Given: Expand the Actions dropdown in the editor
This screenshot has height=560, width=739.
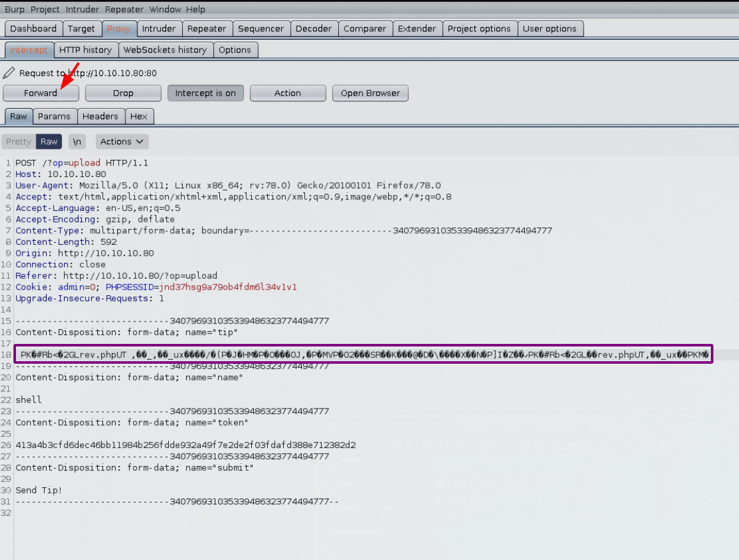Looking at the screenshot, I should (x=121, y=141).
